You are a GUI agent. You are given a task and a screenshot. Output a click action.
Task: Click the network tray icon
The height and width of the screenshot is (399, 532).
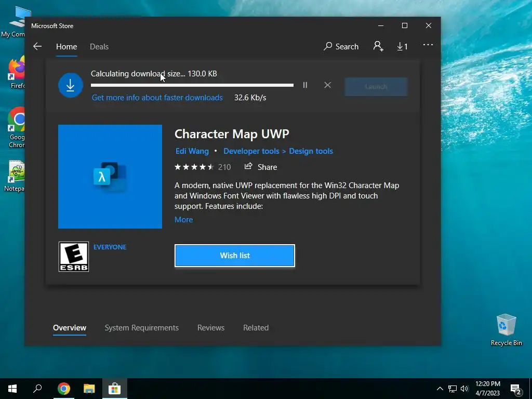pyautogui.click(x=453, y=389)
